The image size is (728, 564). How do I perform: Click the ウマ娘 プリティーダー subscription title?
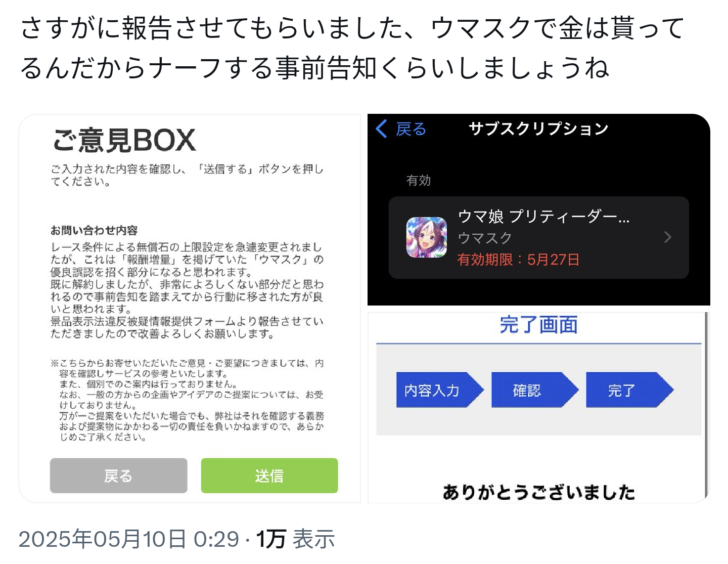543,216
